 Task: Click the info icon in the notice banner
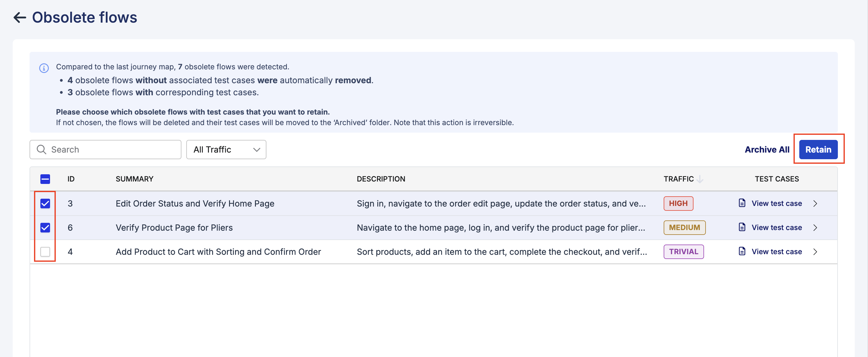[x=44, y=68]
